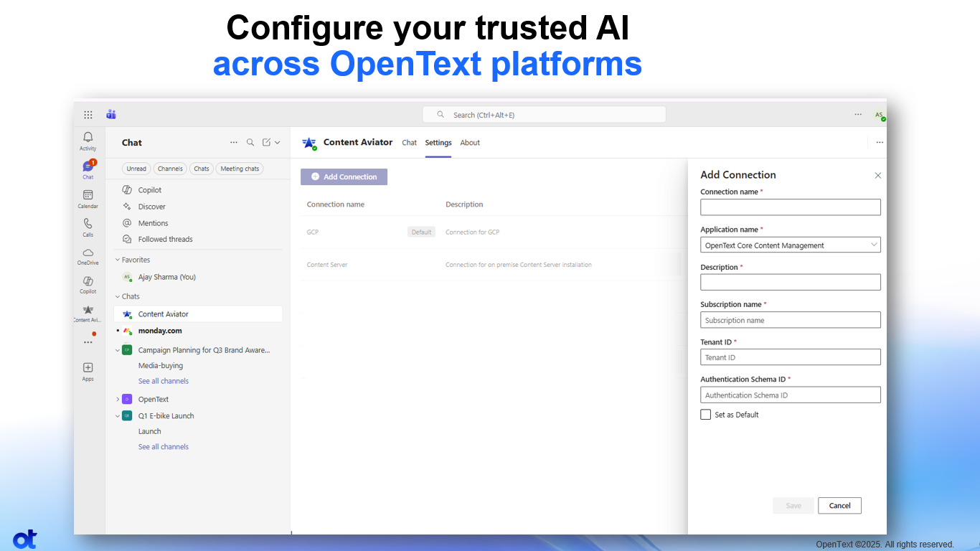Click the Save button
Image resolution: width=980 pixels, height=551 pixels.
[x=793, y=506]
